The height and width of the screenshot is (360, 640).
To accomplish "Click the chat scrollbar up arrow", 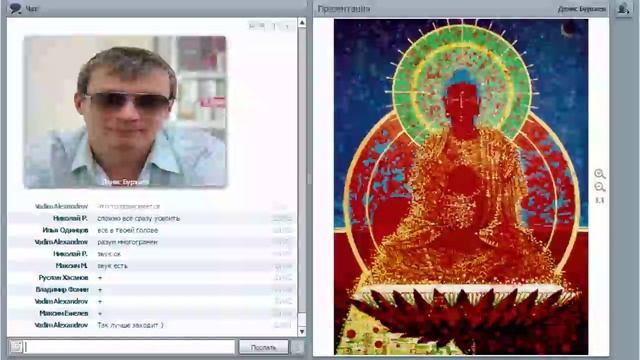I will (302, 22).
